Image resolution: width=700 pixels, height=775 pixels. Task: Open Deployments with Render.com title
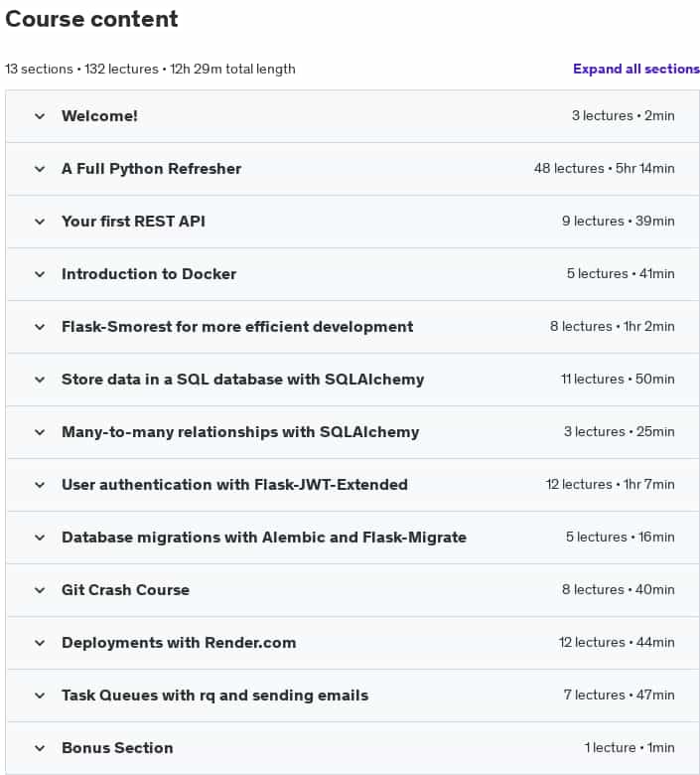coord(179,643)
